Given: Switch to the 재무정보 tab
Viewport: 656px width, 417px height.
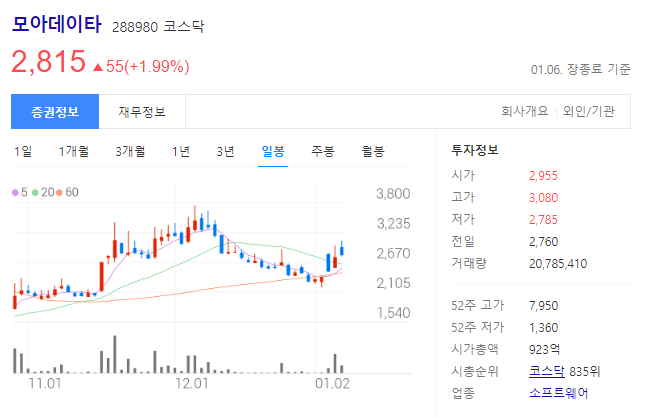Looking at the screenshot, I should (x=142, y=112).
